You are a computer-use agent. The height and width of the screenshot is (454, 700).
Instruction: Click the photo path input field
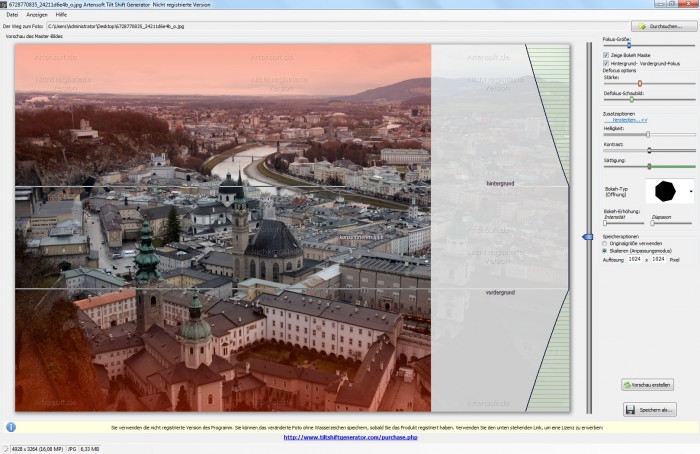(338, 26)
